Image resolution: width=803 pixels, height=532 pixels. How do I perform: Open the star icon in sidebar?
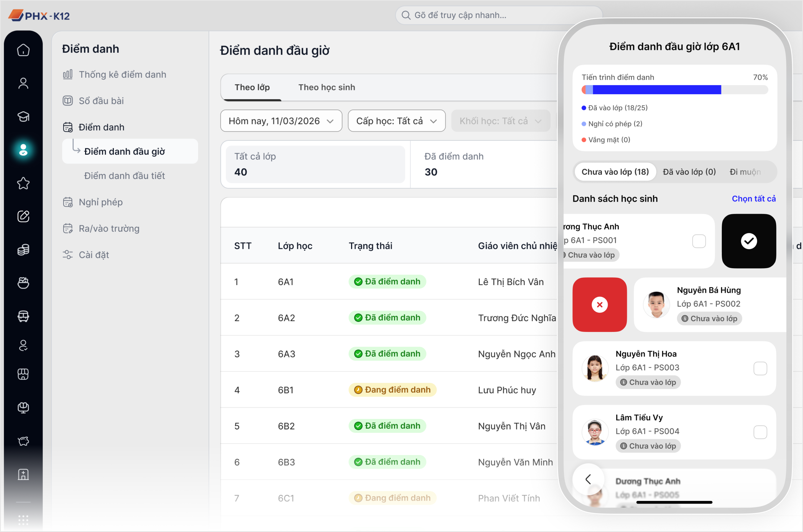pos(23,183)
